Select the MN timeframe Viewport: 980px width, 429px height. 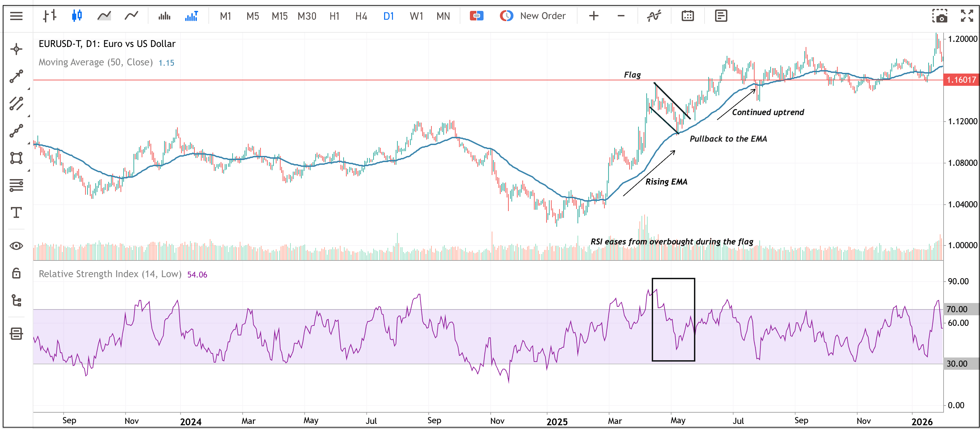click(x=443, y=16)
